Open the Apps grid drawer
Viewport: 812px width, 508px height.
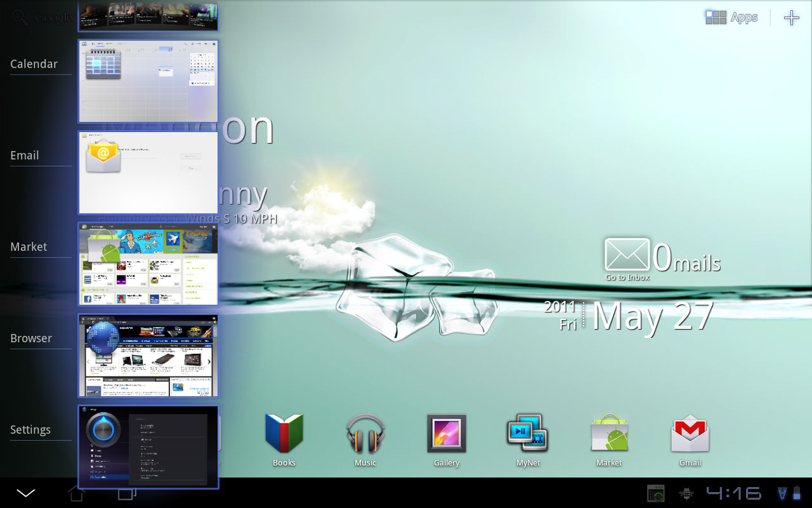pyautogui.click(x=731, y=18)
